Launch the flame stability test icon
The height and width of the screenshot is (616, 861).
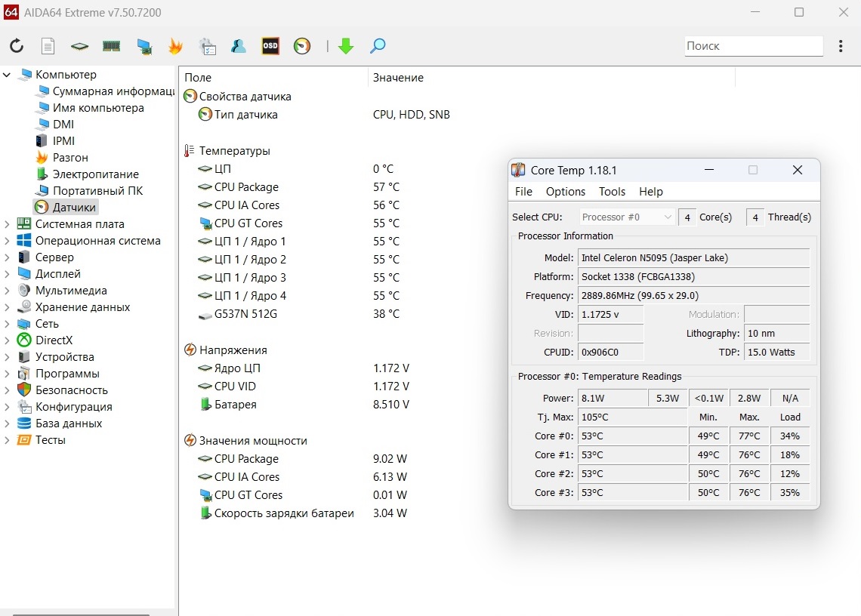[175, 46]
